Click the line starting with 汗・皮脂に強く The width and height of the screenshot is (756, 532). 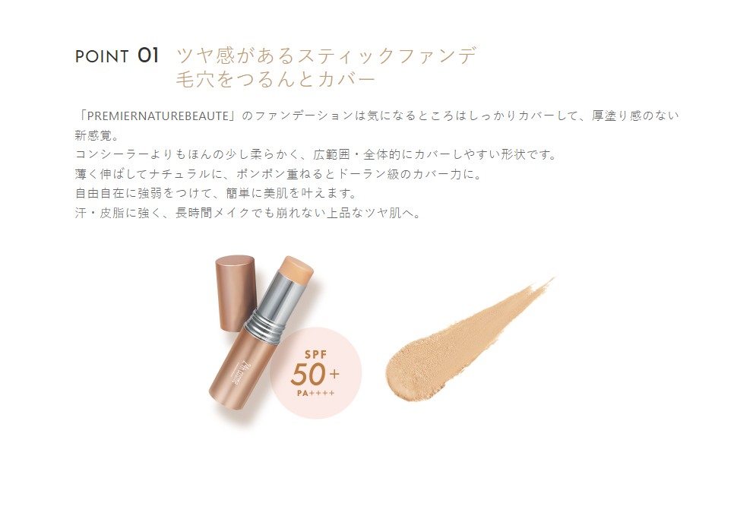click(248, 213)
